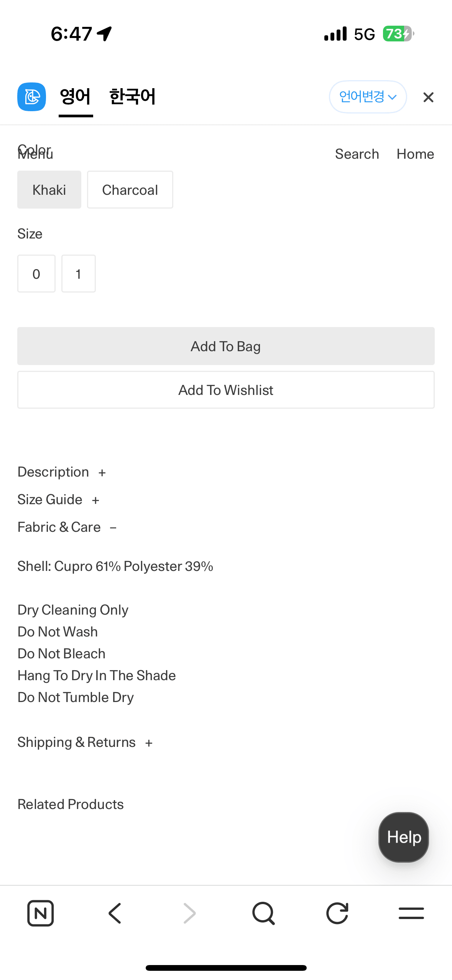This screenshot has width=452, height=980.
Task: Tap the Papago translate app icon
Action: (31, 97)
